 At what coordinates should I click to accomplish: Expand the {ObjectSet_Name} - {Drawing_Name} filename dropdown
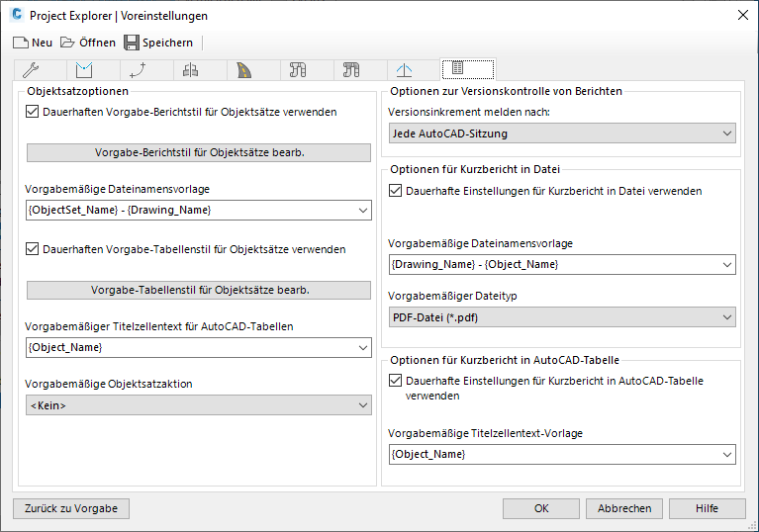(362, 211)
